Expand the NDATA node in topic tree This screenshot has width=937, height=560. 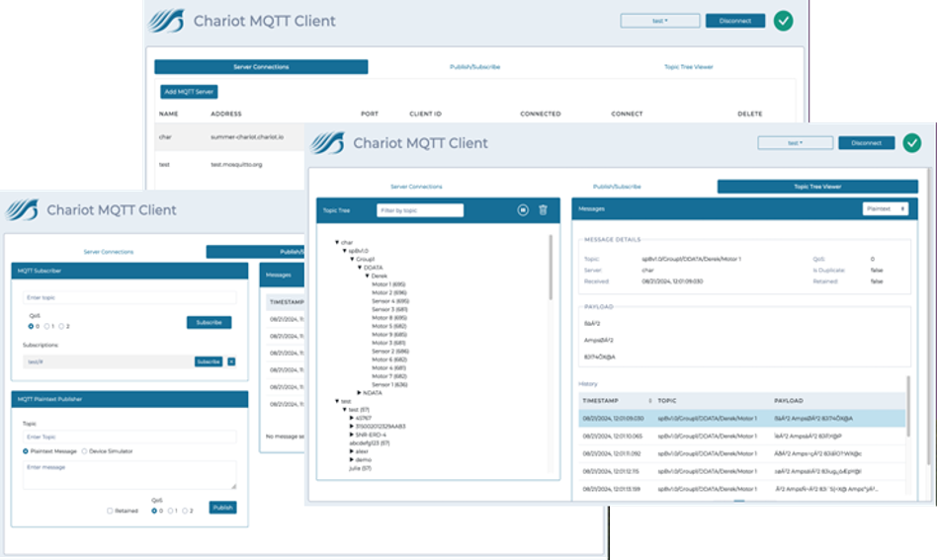click(359, 392)
